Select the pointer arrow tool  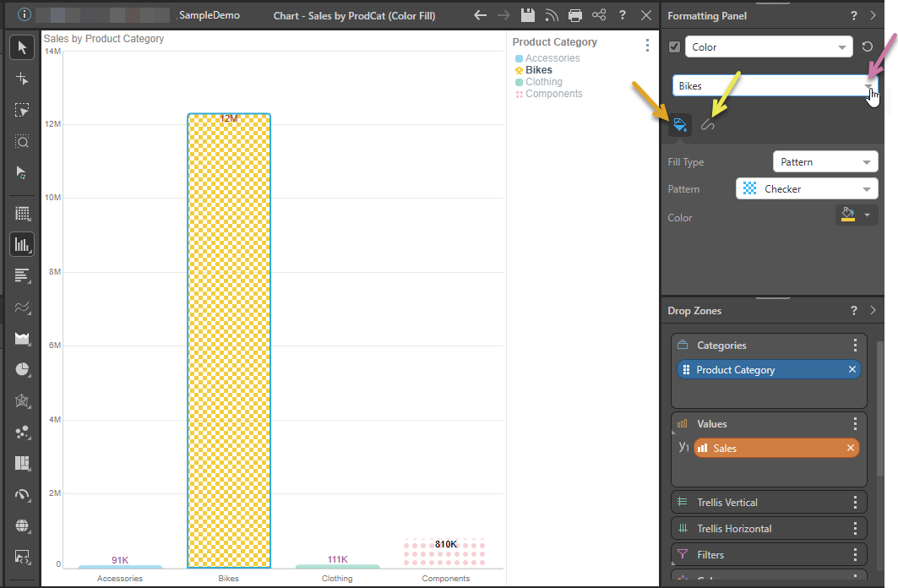(x=22, y=47)
